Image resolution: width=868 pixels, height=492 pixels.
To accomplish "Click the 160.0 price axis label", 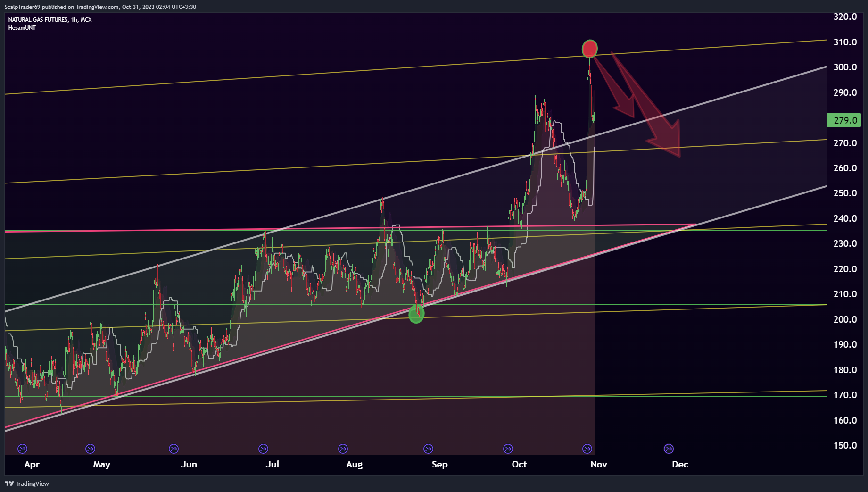I will point(845,420).
